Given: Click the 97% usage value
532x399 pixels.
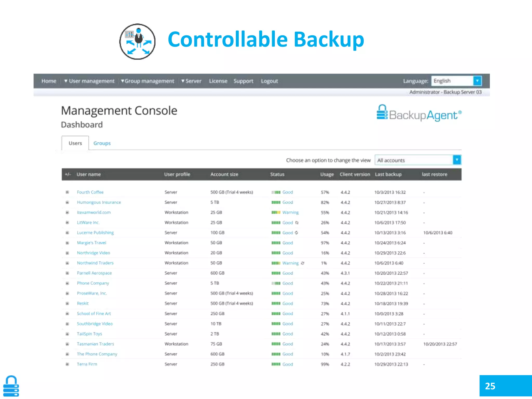Looking at the screenshot, I should [325, 243].
